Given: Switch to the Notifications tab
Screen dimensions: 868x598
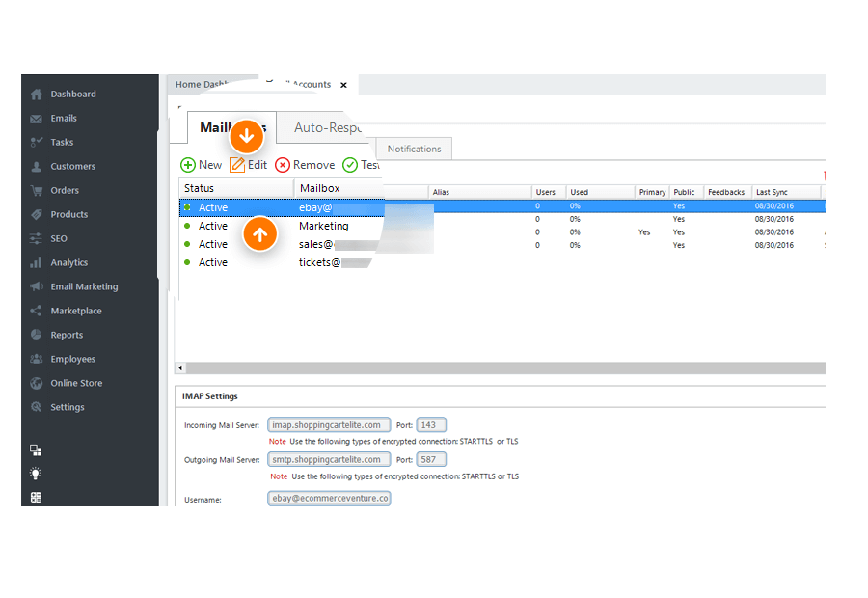Looking at the screenshot, I should coord(414,149).
